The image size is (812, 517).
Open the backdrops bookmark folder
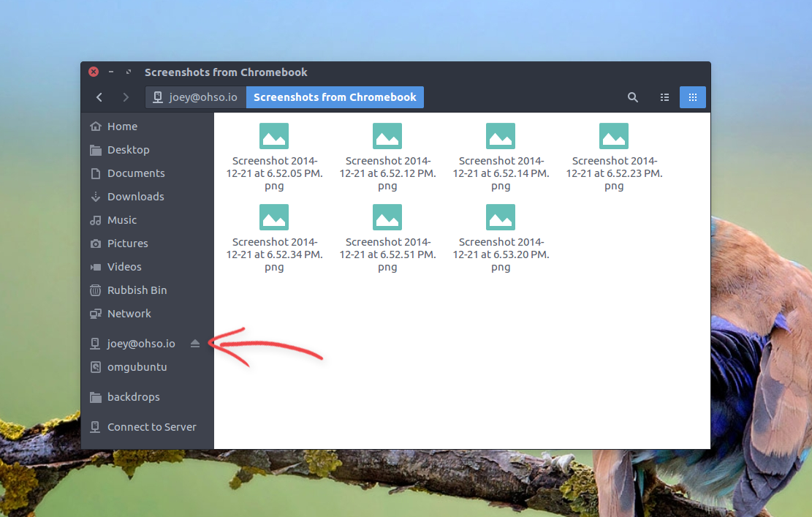pos(133,397)
